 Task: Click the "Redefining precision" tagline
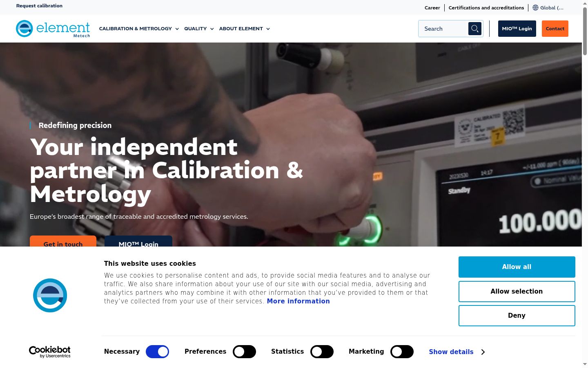click(x=75, y=126)
